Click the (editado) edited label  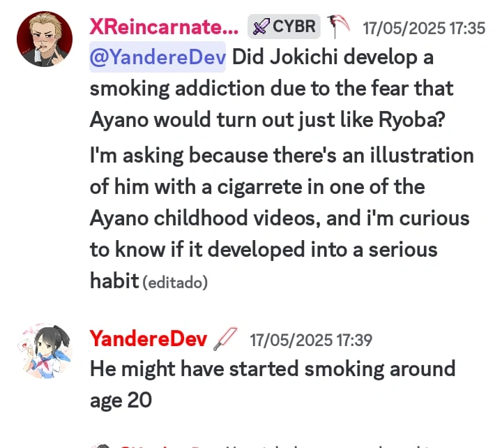coord(175,283)
